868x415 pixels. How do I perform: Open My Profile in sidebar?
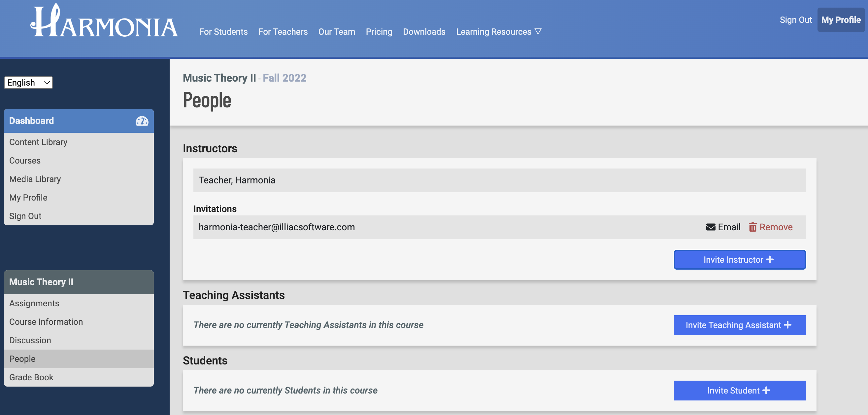tap(79, 198)
